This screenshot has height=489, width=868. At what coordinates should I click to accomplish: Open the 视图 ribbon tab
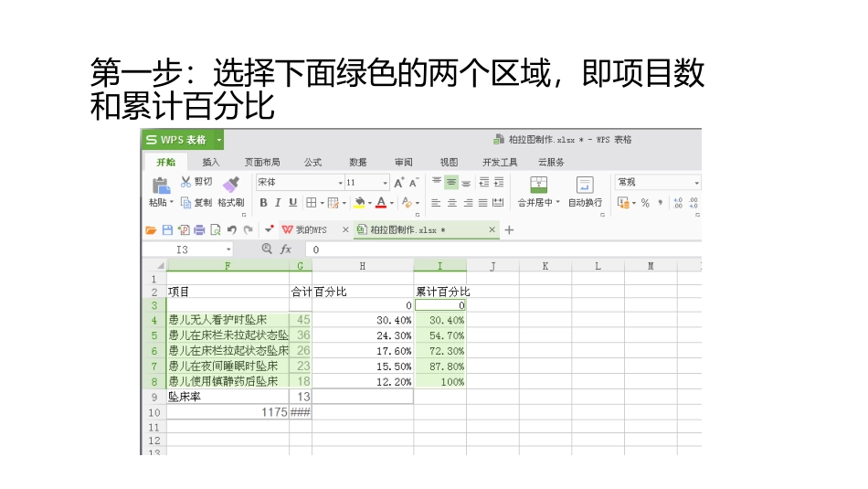449,163
